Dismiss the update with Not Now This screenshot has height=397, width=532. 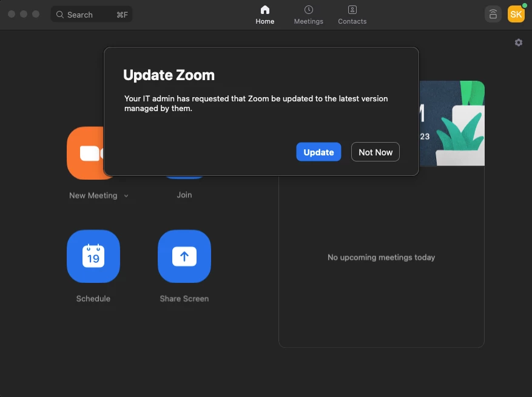pyautogui.click(x=375, y=152)
